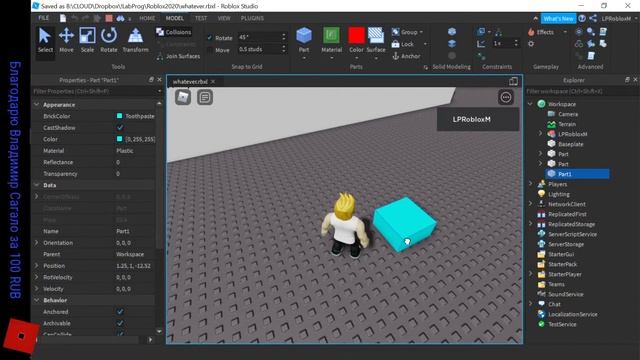Click the share icon near What's New
Screen dimensions: 640x360
[x=593, y=18]
